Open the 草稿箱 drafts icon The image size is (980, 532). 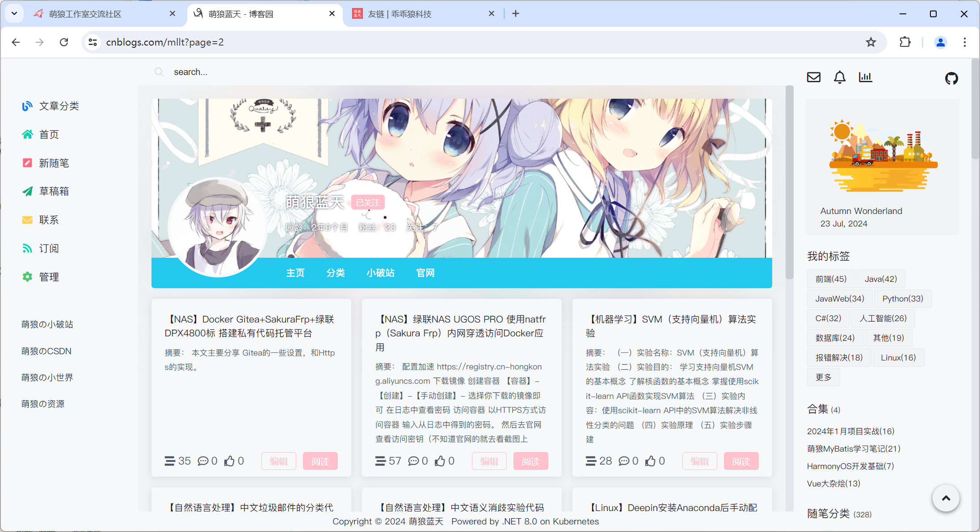[x=28, y=191]
